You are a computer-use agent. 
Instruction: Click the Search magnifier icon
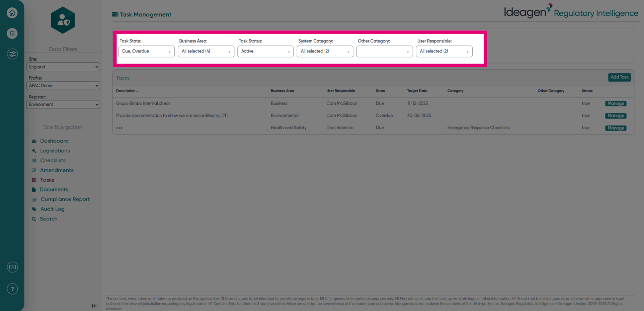(x=34, y=219)
